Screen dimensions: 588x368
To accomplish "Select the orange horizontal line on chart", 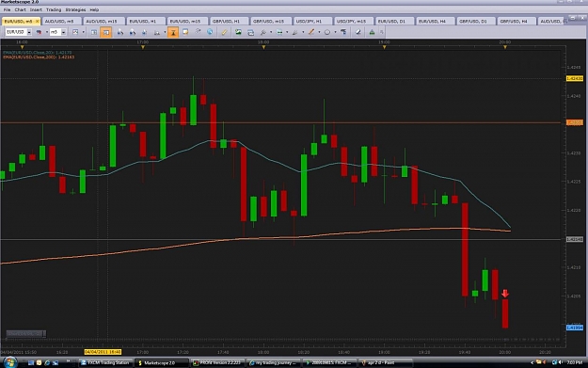I will (x=281, y=122).
